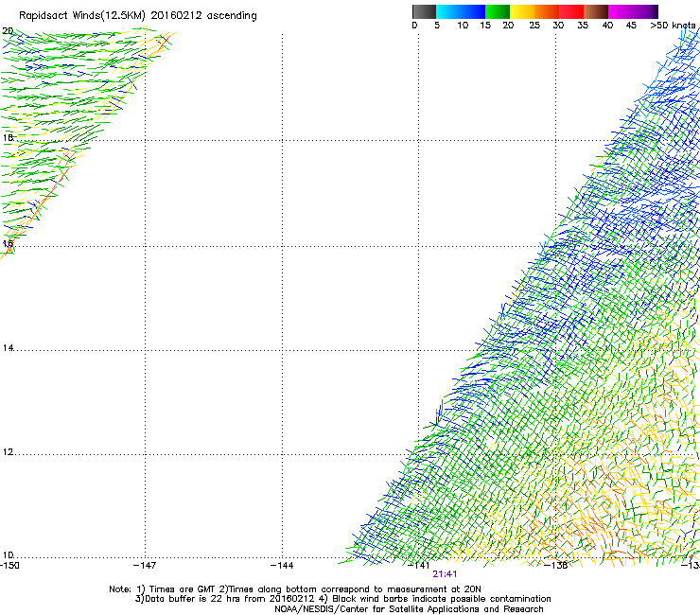
Task: Click the NOAA/NESDIS credit line
Action: (x=409, y=609)
